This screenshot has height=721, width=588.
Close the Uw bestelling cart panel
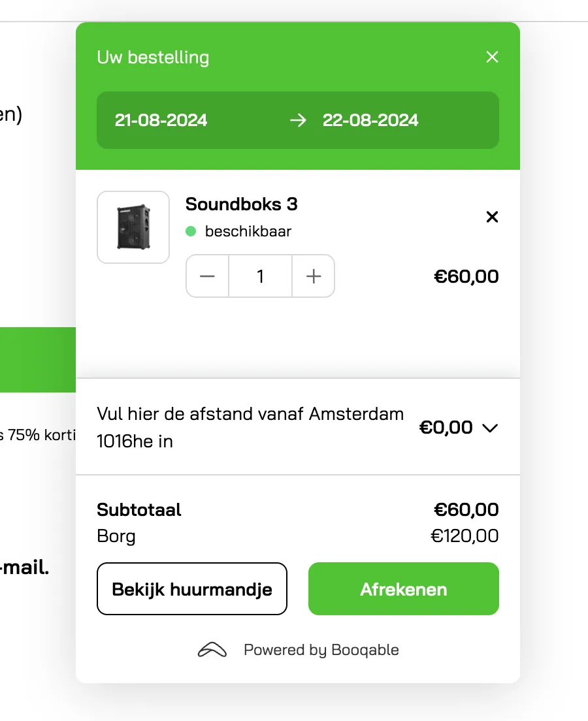point(492,57)
